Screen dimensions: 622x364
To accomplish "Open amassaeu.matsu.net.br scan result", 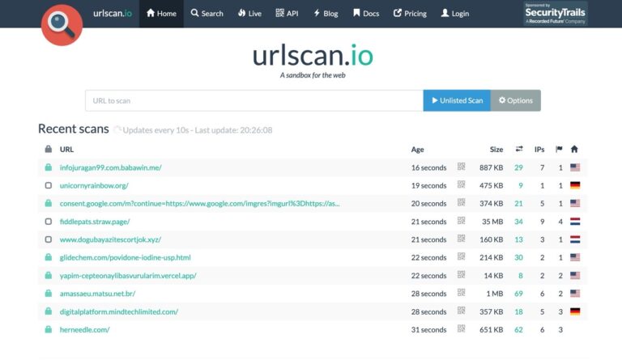I will pyautogui.click(x=97, y=294).
